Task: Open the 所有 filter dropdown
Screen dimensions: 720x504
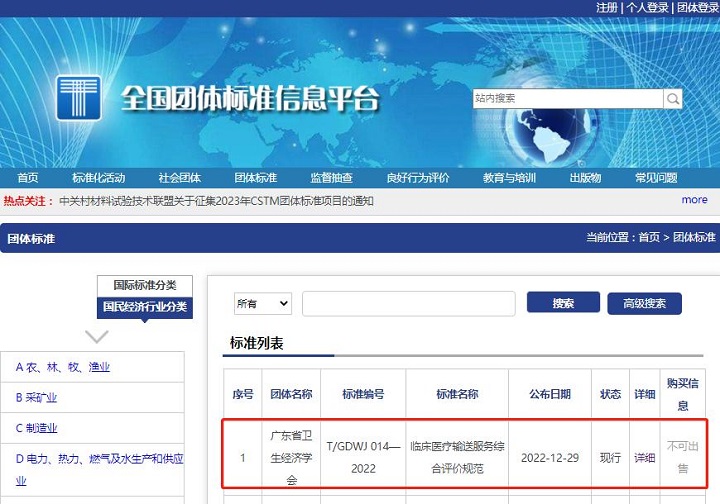Action: pyautogui.click(x=263, y=303)
